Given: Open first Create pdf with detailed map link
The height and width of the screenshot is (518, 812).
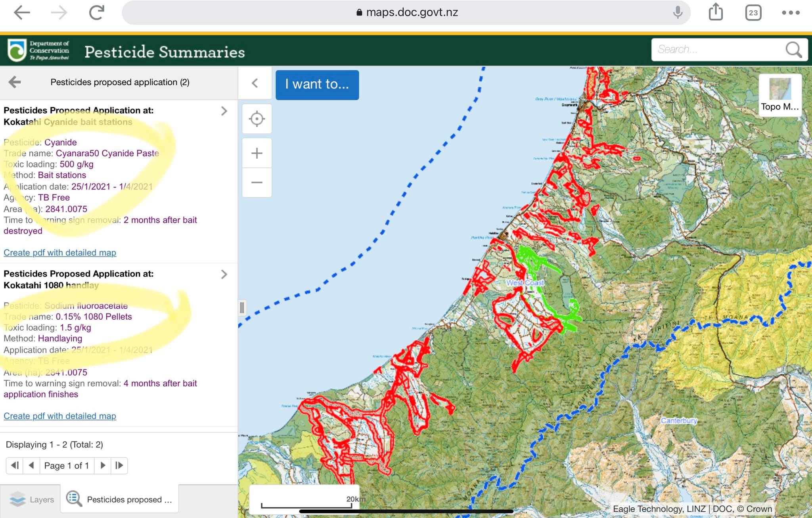Looking at the screenshot, I should click(60, 253).
